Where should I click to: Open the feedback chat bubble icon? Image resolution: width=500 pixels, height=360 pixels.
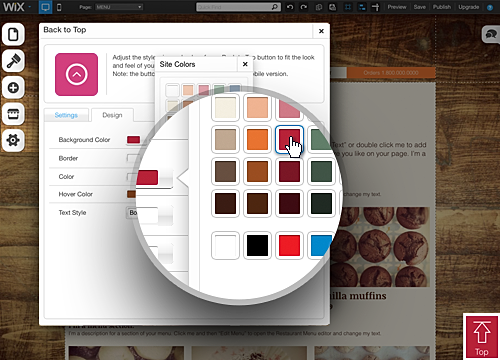pyautogui.click(x=491, y=34)
